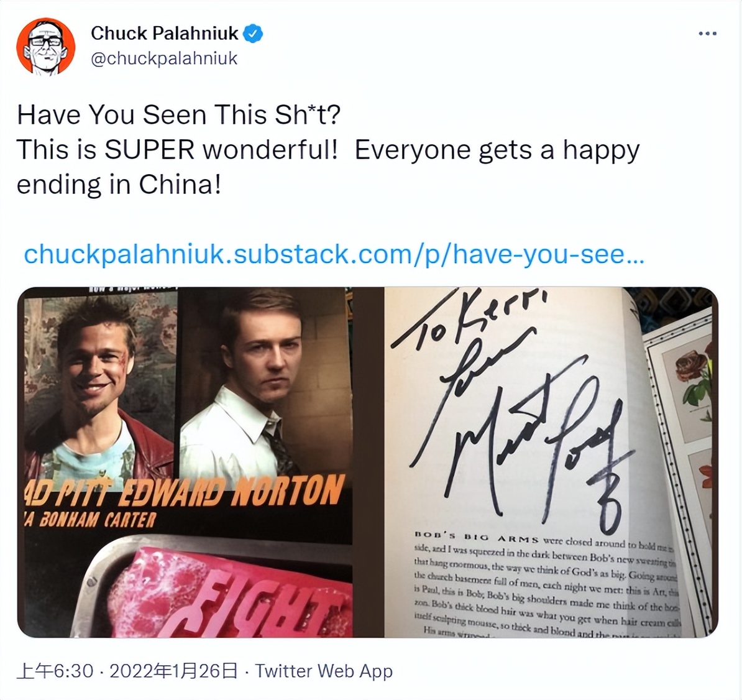Click the blue verified badge
This screenshot has height=700, width=742.
point(254,34)
